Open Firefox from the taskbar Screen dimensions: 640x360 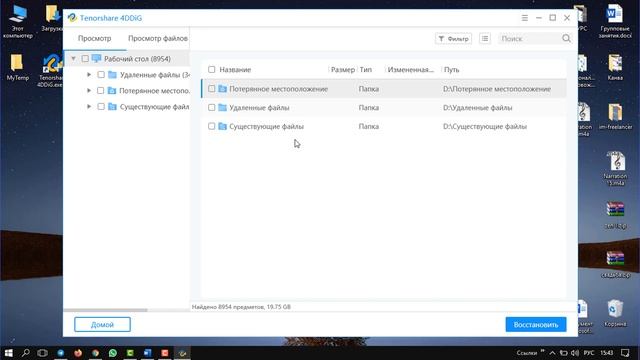pos(78,353)
